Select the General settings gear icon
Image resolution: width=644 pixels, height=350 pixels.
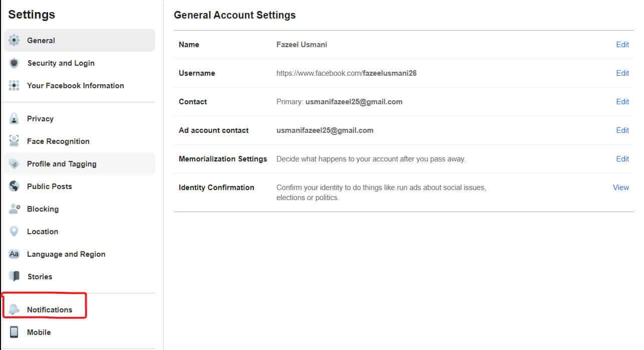(14, 40)
